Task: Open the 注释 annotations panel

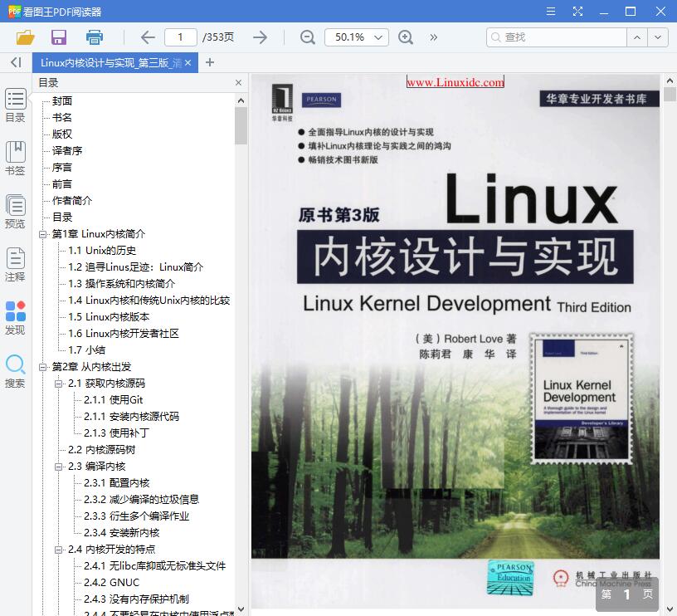Action: pos(15,265)
